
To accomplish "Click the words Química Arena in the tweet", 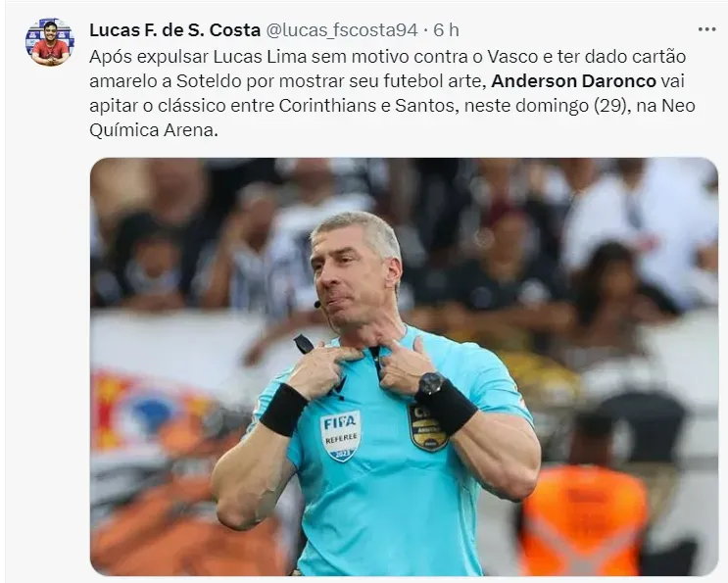I will tap(153, 130).
